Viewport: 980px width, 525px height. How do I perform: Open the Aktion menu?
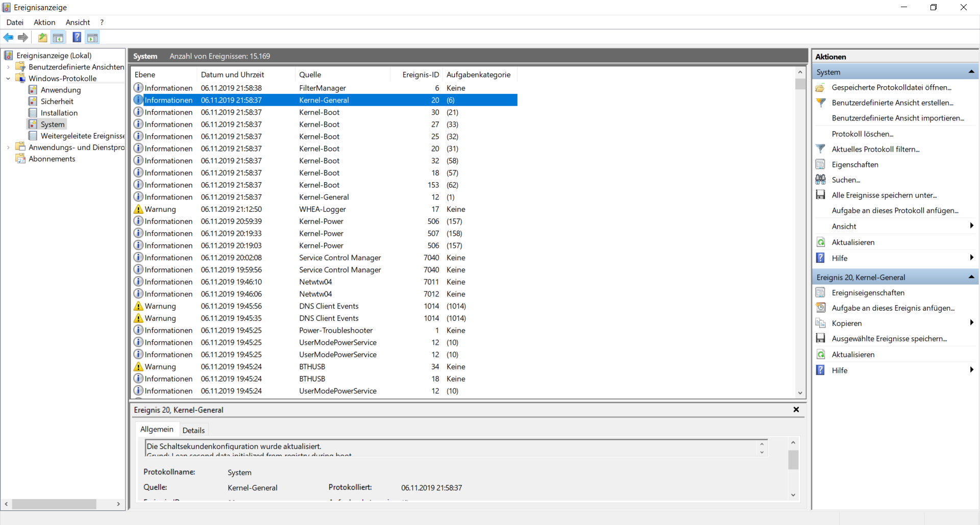point(44,22)
